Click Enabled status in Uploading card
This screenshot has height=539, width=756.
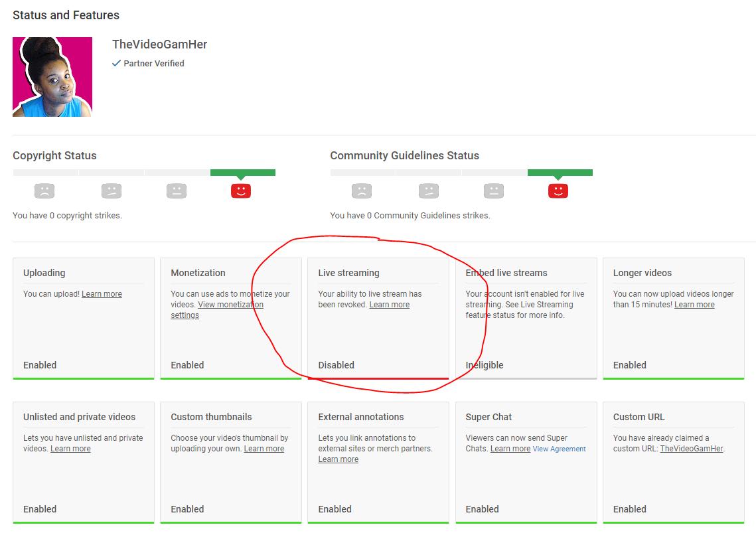coord(40,366)
